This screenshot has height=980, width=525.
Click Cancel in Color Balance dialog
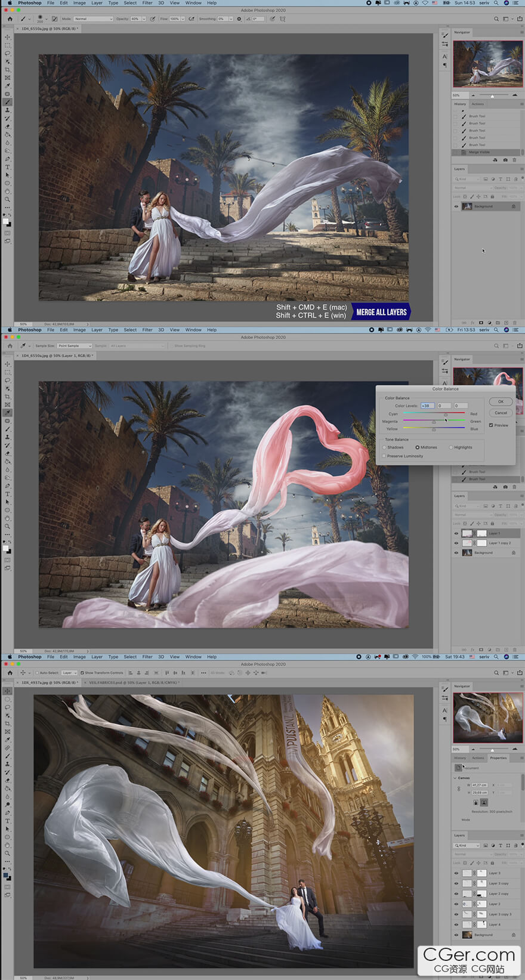pyautogui.click(x=501, y=413)
